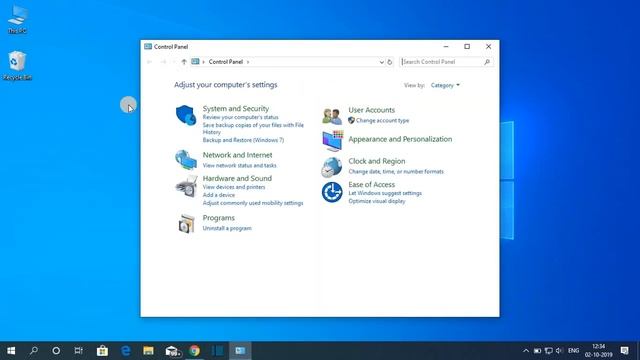The width and height of the screenshot is (640, 360).
Task: Click the Forward arrow in Control Panel
Action: tap(163, 62)
